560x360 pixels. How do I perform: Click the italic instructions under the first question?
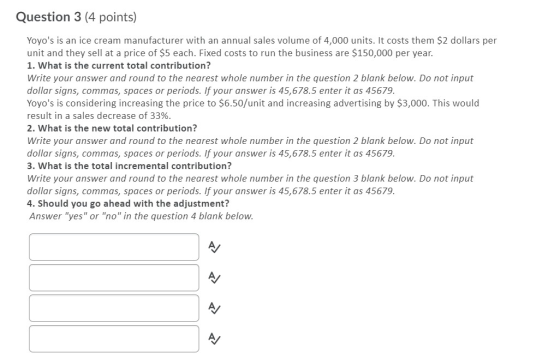(250, 84)
